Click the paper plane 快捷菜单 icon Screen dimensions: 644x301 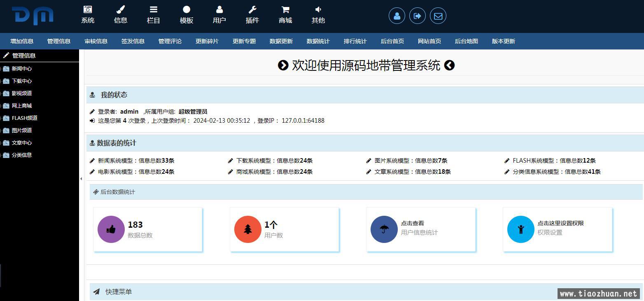coord(96,292)
